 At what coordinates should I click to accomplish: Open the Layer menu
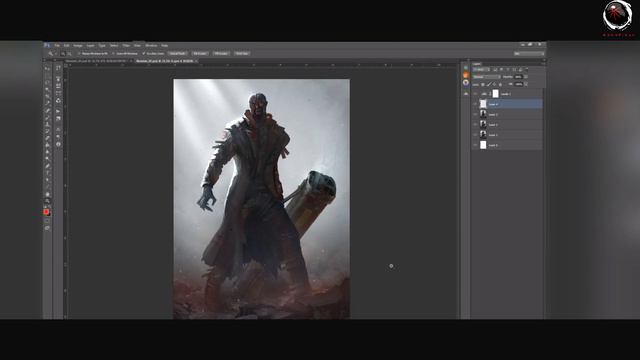pos(91,45)
